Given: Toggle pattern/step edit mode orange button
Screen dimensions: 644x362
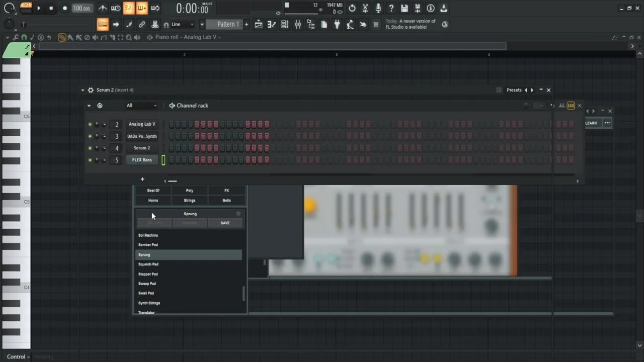Looking at the screenshot, I should click(103, 24).
